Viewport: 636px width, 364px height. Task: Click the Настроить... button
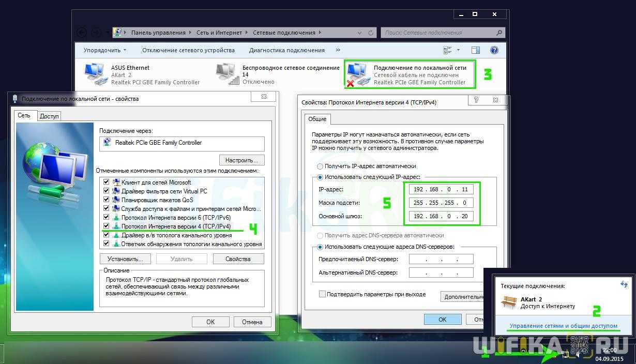pyautogui.click(x=241, y=160)
